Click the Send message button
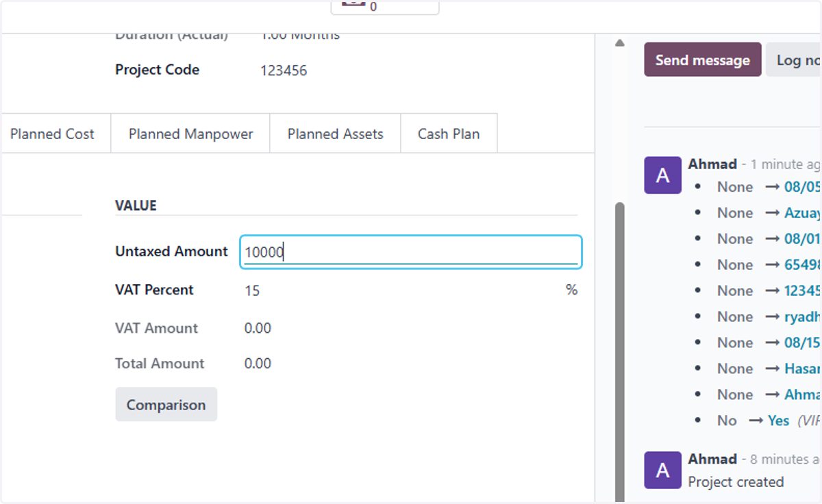822x504 pixels. click(x=702, y=60)
